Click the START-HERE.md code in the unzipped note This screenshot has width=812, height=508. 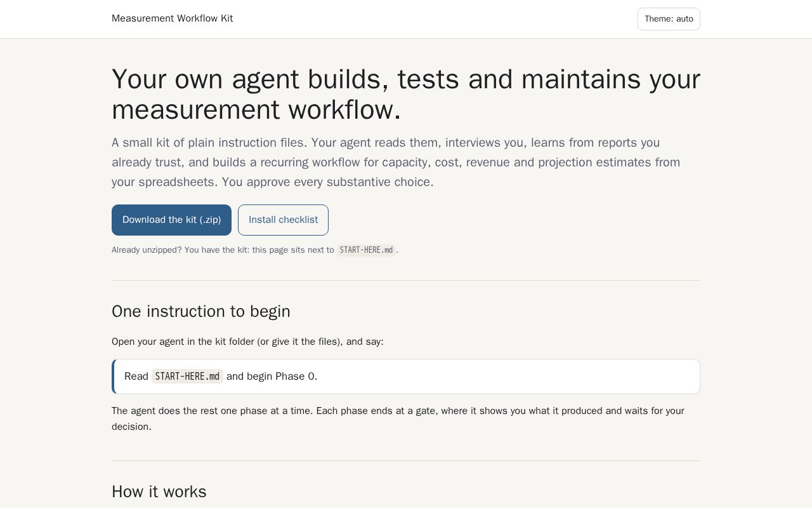pos(366,250)
